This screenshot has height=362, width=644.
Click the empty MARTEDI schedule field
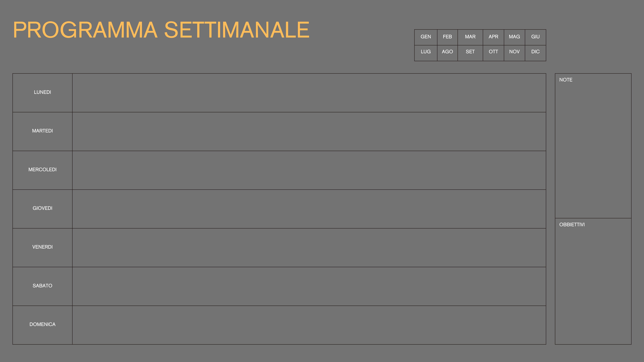[309, 131]
